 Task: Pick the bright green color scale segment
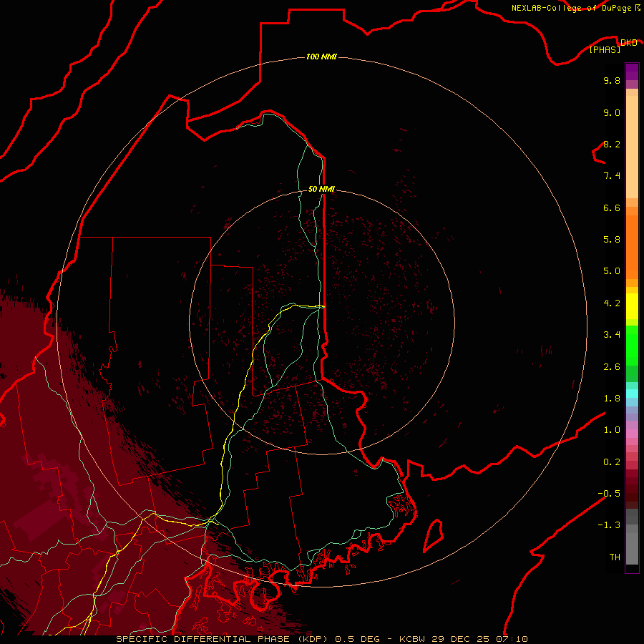pos(632,345)
